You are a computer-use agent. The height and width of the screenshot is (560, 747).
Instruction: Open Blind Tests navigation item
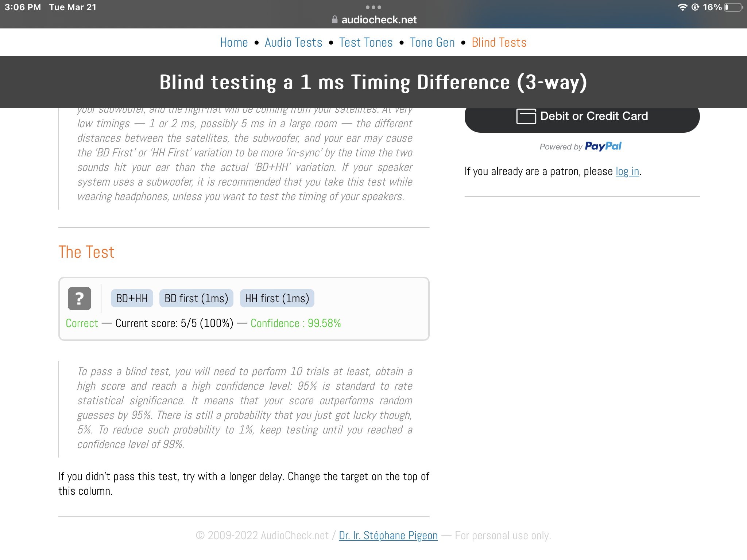click(499, 43)
